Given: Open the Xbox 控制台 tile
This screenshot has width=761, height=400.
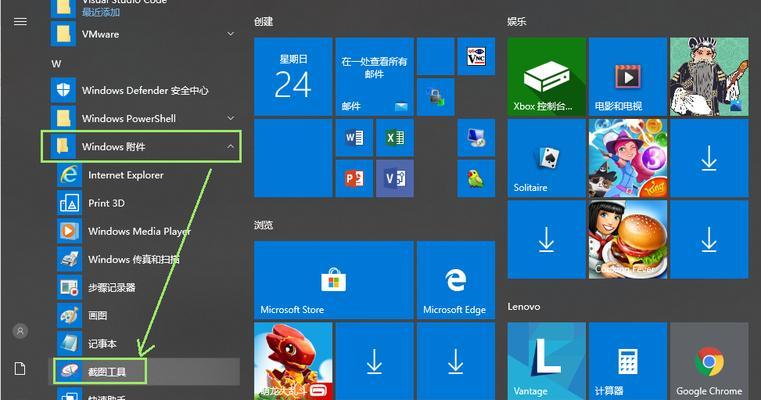Looking at the screenshot, I should 546,77.
